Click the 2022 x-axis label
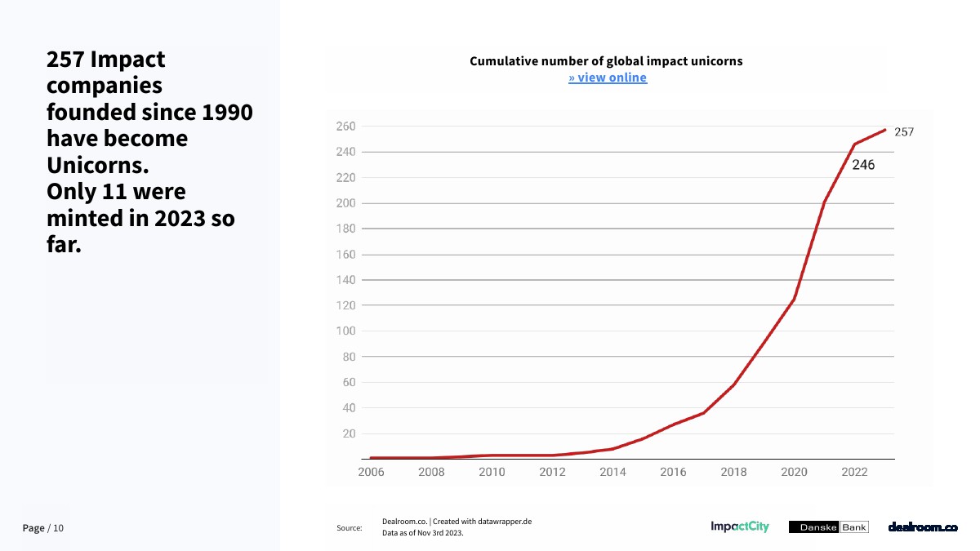980x551 pixels. [854, 472]
